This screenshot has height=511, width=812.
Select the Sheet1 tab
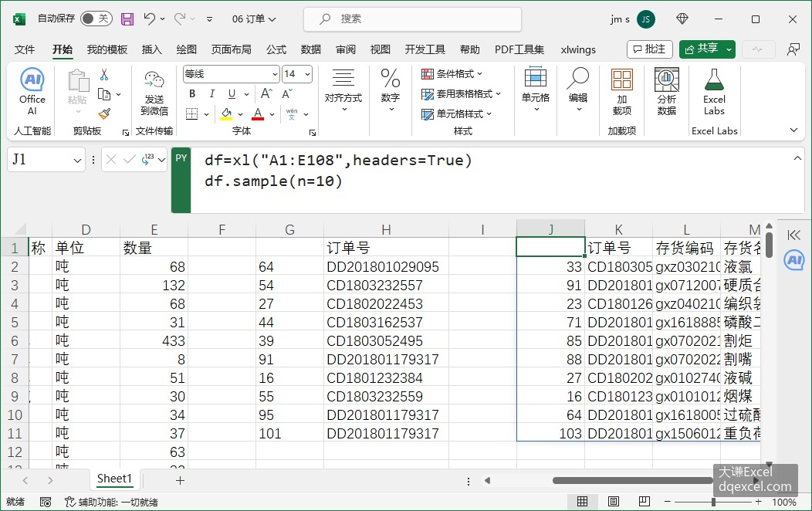point(114,479)
